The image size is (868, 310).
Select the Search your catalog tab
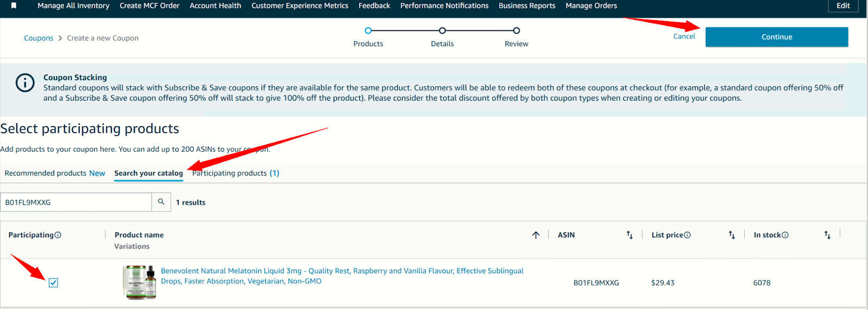point(149,173)
